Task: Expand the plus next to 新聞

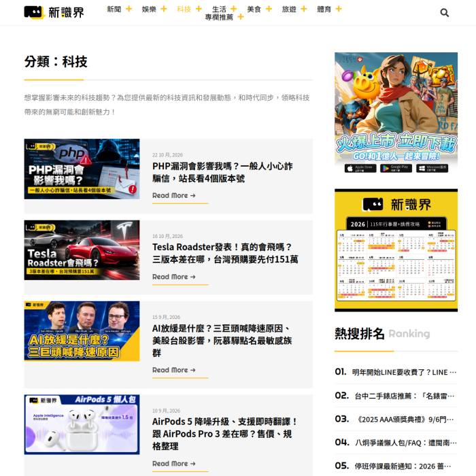Action: click(x=129, y=9)
